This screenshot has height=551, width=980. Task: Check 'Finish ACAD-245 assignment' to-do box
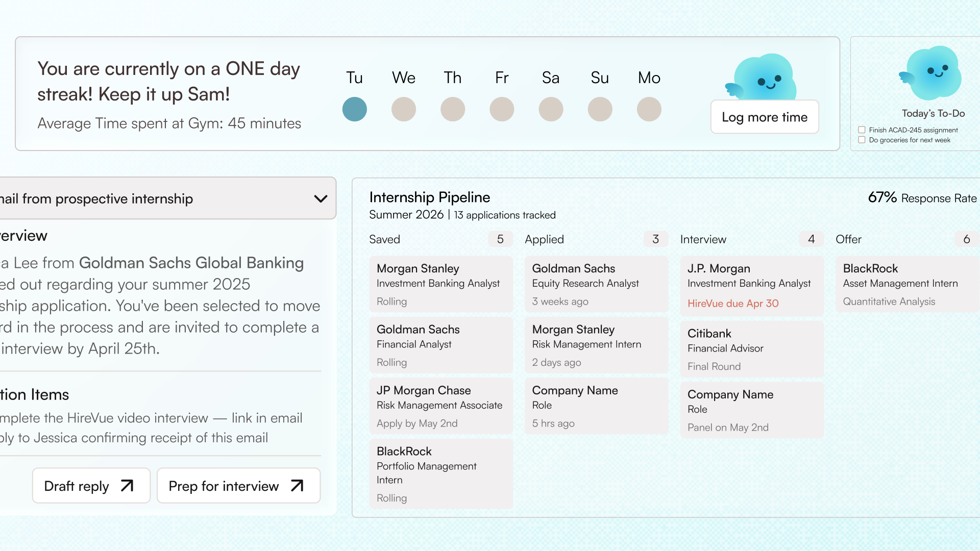(x=862, y=130)
